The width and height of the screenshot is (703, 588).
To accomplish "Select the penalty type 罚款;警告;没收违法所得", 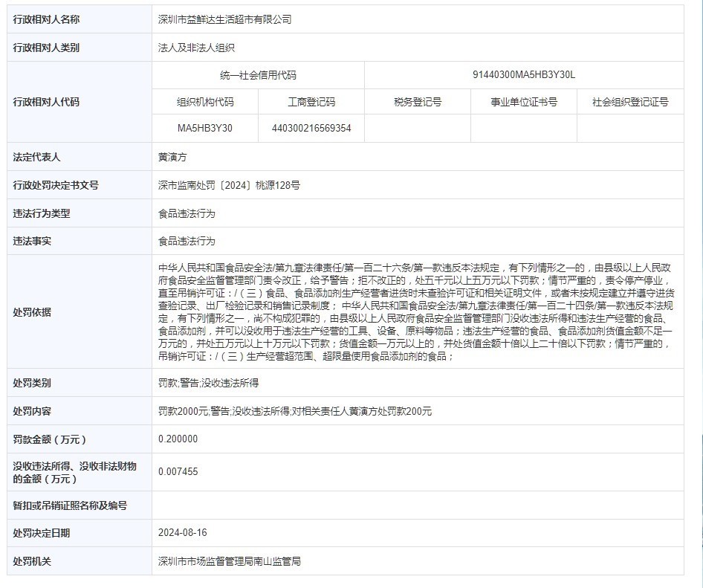I will [x=208, y=383].
